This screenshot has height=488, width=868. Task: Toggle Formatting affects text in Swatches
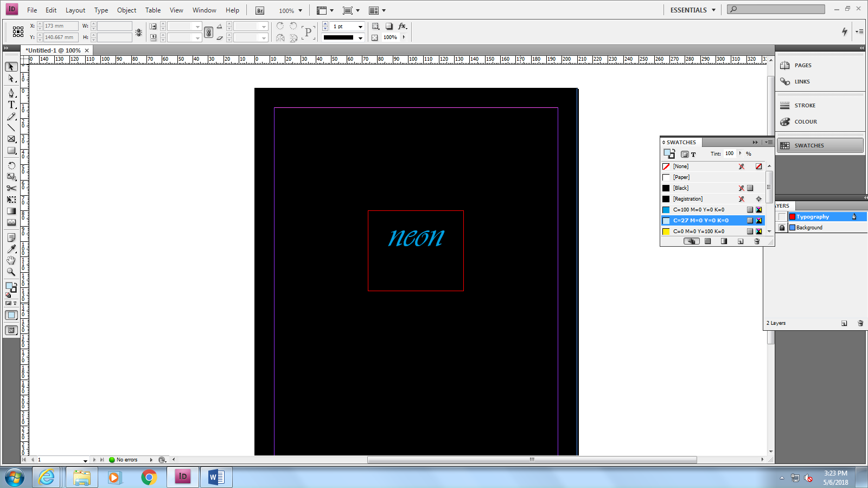point(693,153)
